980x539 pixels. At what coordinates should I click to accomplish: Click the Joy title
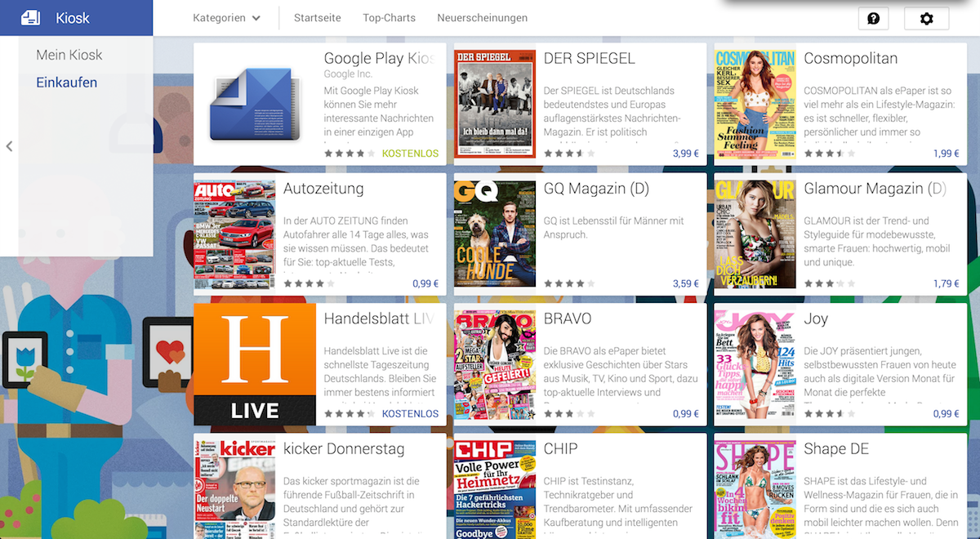[816, 318]
